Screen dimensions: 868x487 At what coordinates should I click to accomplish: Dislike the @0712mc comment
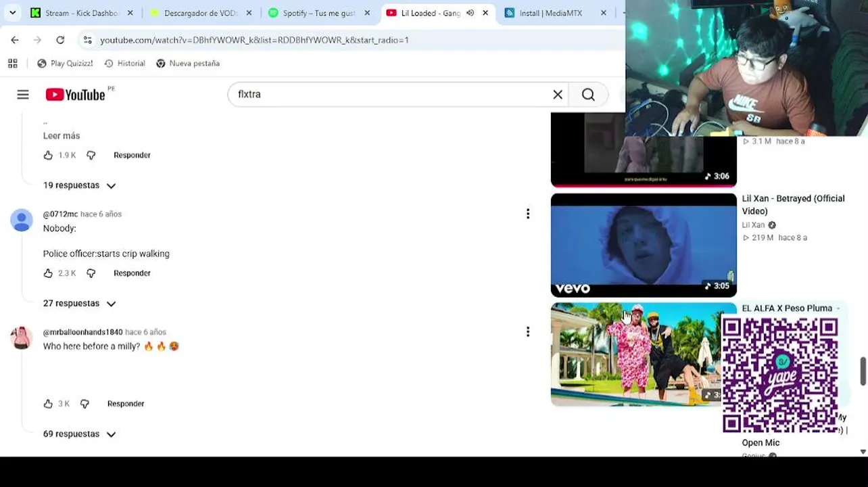91,273
